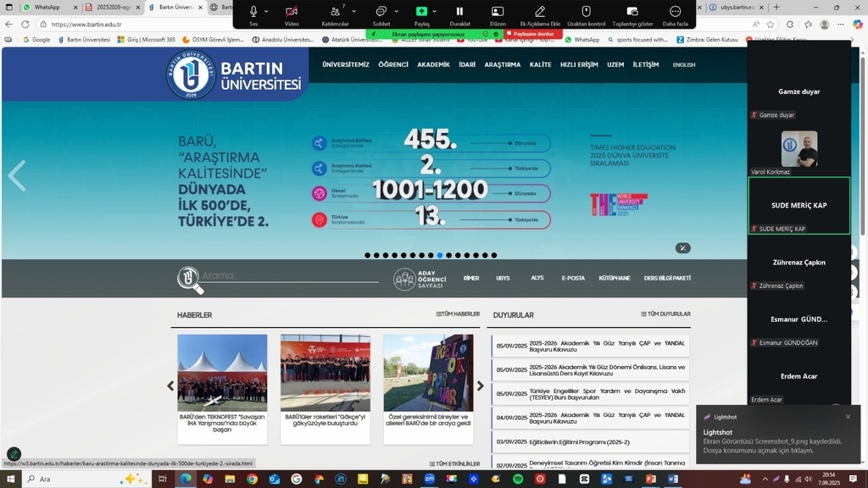Mute microphone with the Zoom Ses icon
Image resolution: width=868 pixels, height=488 pixels.
[253, 11]
